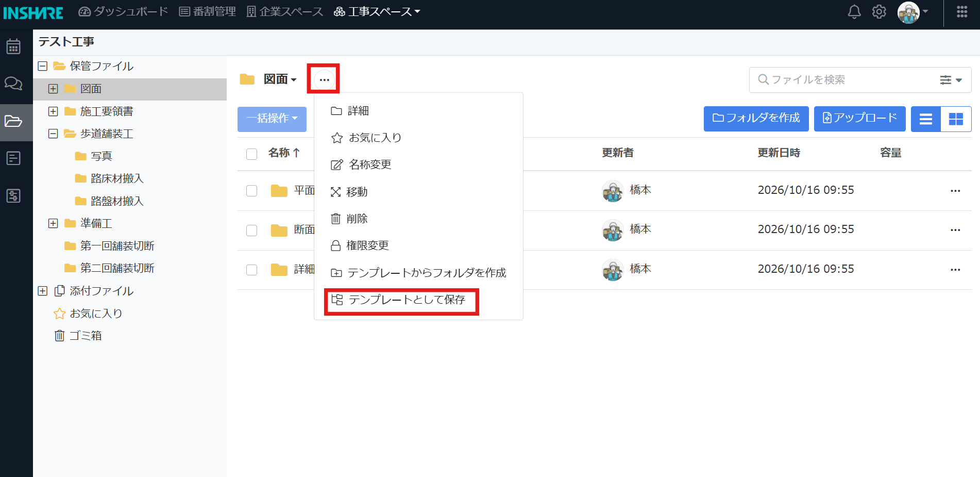Go to 番割管理 in navbar
The height and width of the screenshot is (477, 980).
coord(207,11)
